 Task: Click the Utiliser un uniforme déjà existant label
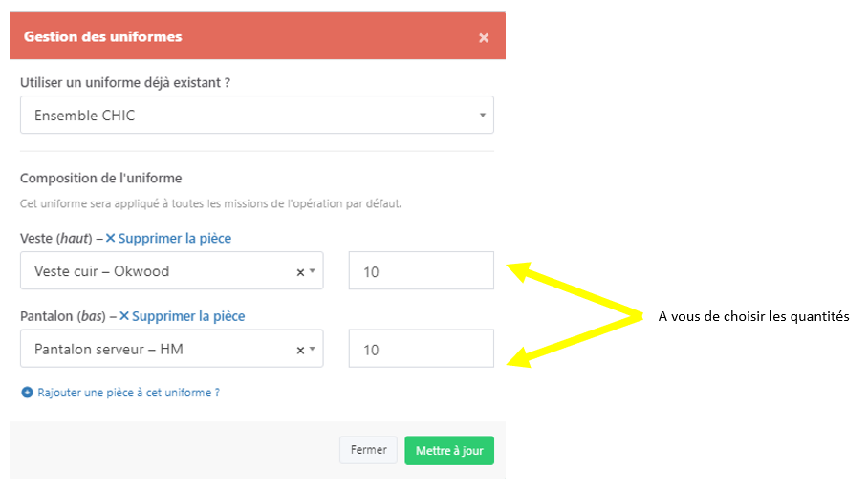coord(124,83)
